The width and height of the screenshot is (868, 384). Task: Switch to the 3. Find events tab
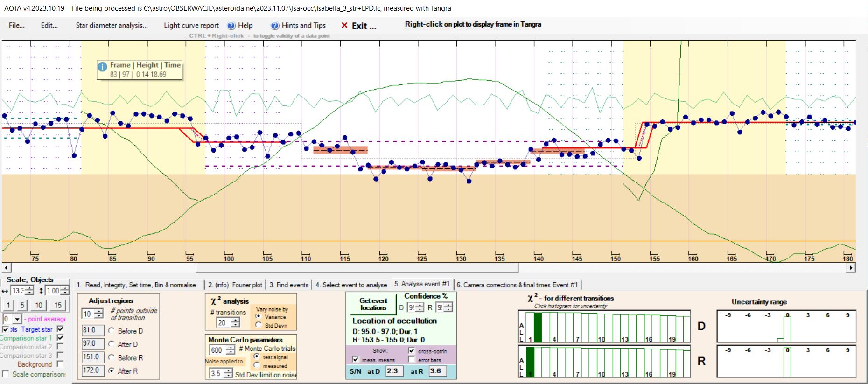click(289, 285)
